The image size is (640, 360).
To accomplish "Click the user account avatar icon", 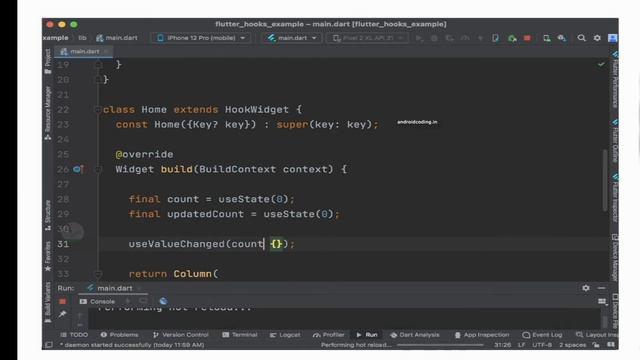I will (x=612, y=38).
